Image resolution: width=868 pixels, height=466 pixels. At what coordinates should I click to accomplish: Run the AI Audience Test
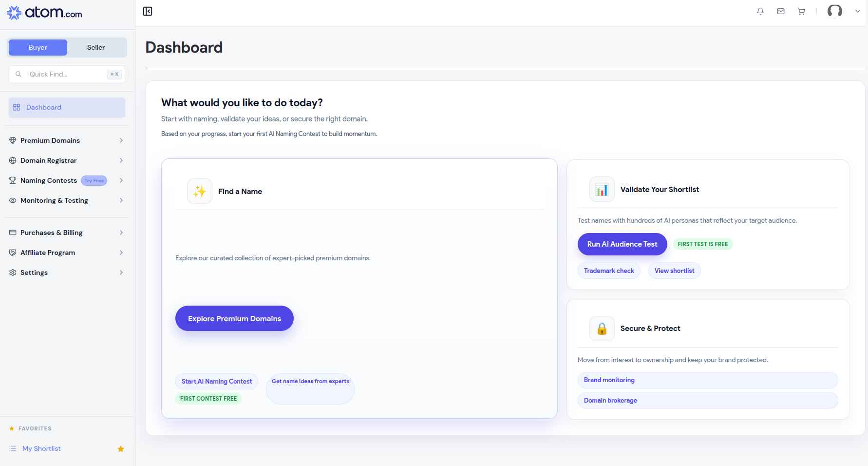coord(622,244)
